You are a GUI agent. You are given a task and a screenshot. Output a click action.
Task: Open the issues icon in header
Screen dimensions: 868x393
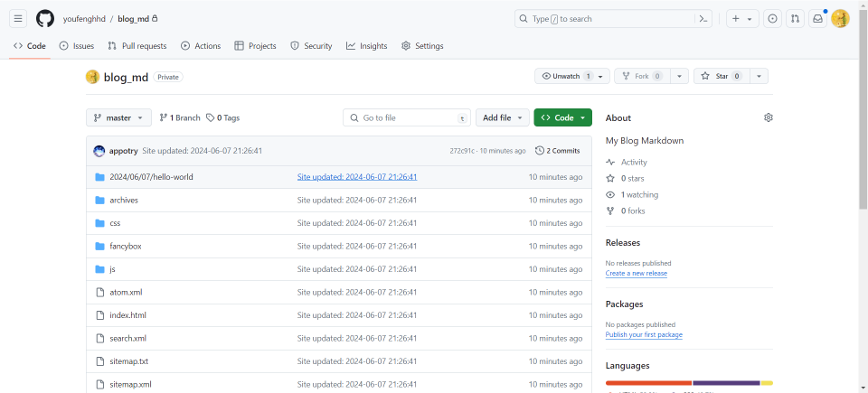[x=772, y=18]
